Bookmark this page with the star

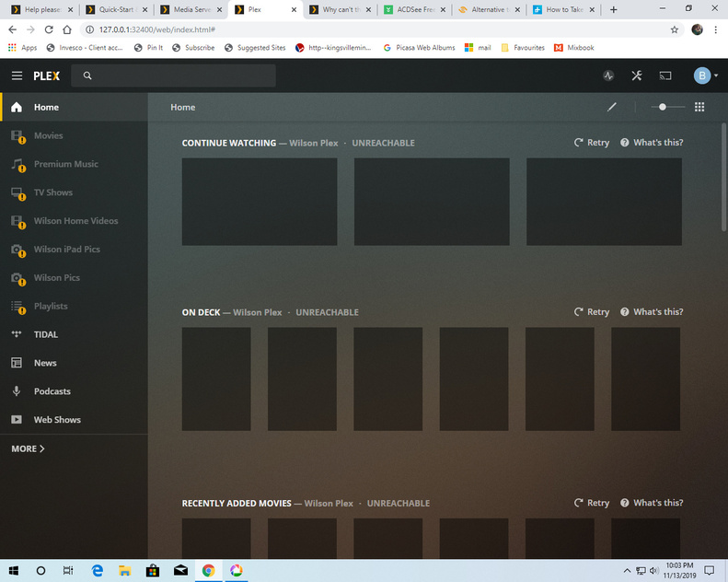(674, 29)
